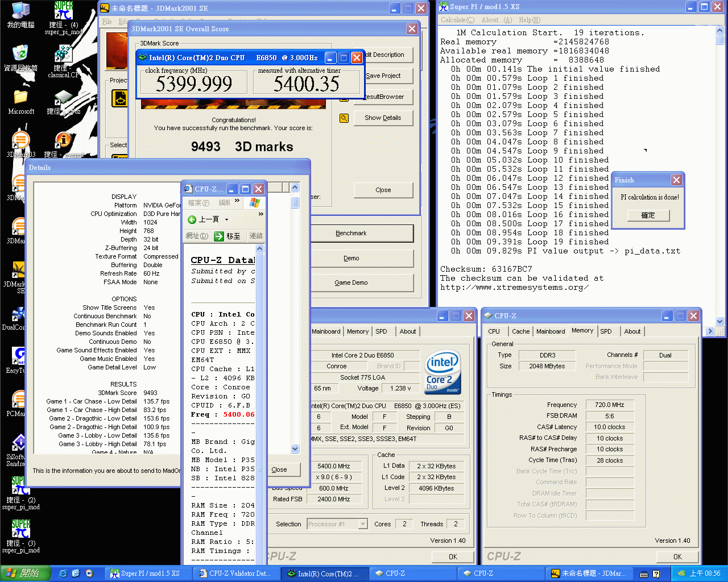Open the My Computer (我的電腦) desktop icon
The image size is (728, 582).
pos(21,15)
